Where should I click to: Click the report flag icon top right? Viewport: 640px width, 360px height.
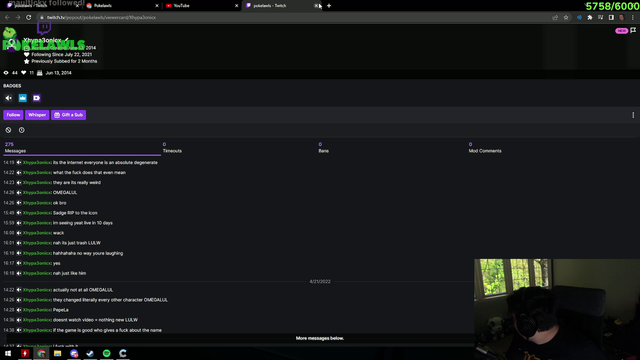(x=633, y=30)
